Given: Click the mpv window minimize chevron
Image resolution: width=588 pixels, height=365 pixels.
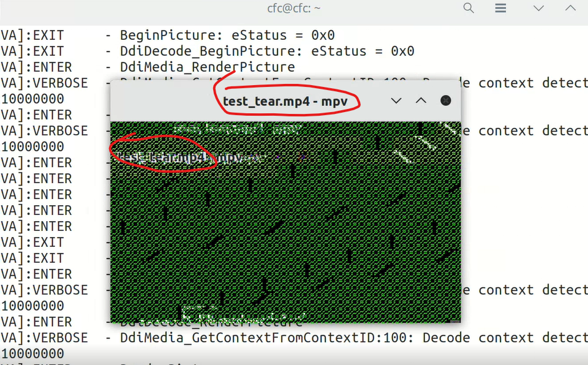Looking at the screenshot, I should 396,100.
